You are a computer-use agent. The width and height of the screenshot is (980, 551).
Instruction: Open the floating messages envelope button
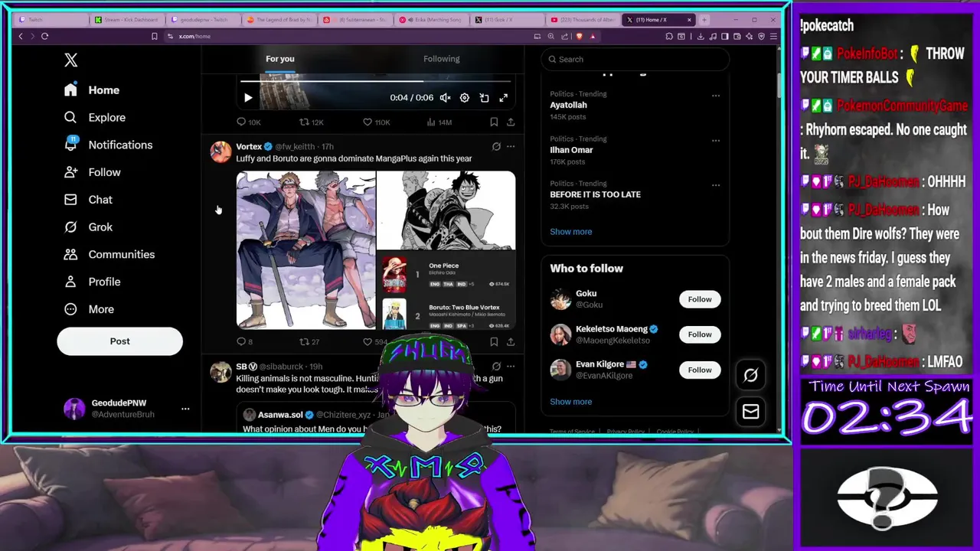click(x=750, y=412)
